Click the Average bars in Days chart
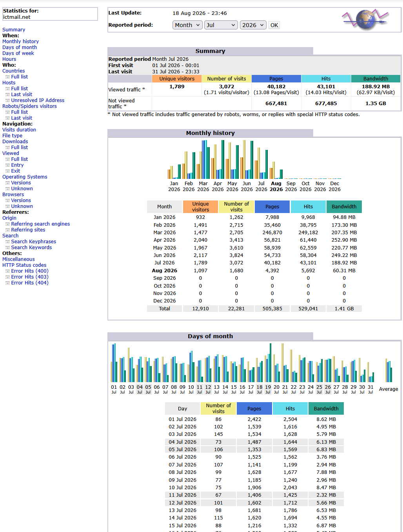This screenshot has height=532, width=403. 388,370
